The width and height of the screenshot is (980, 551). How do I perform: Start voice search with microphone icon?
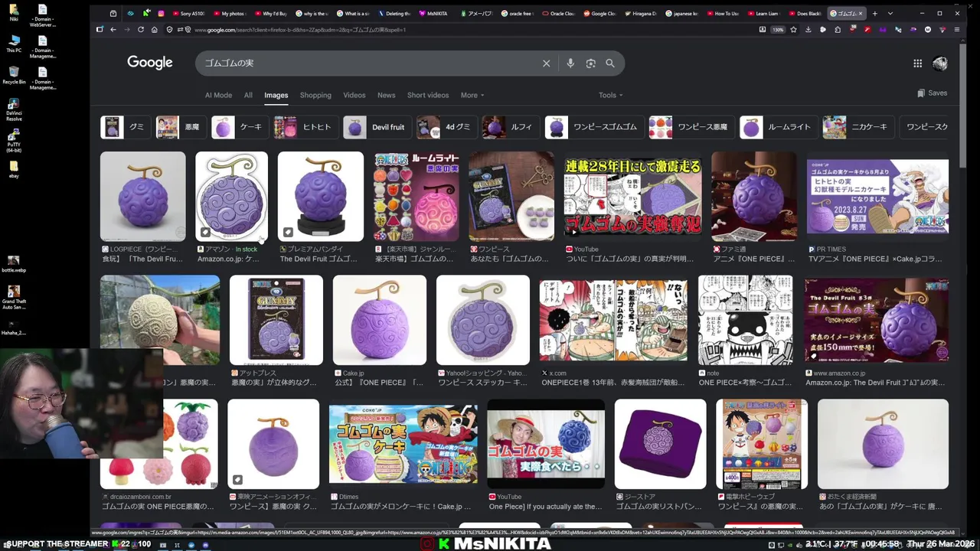click(570, 64)
